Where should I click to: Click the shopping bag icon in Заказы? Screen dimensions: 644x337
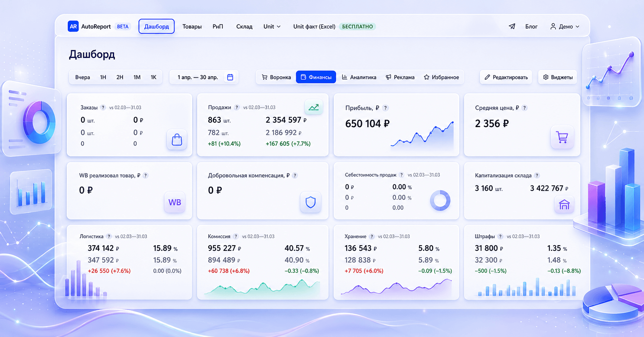(177, 140)
